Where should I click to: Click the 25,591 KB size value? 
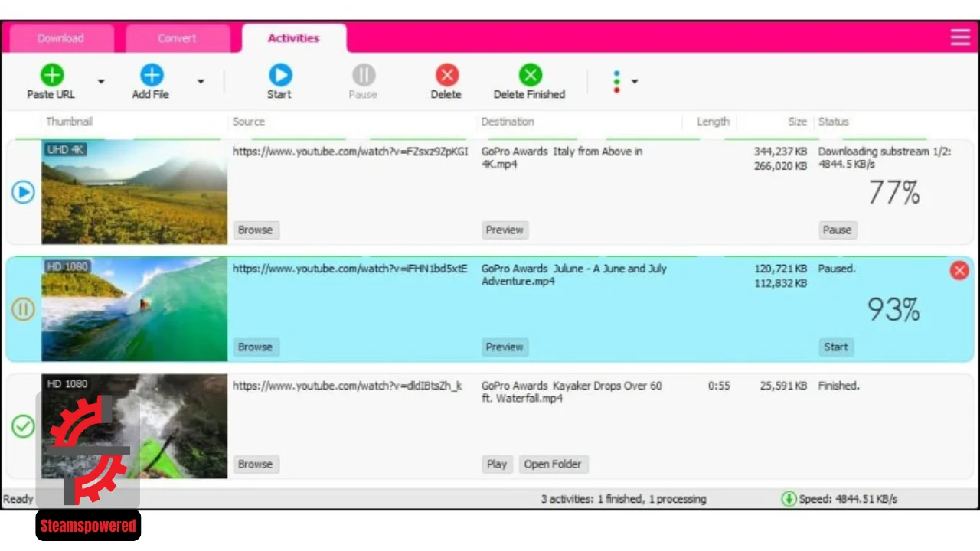coord(783,386)
